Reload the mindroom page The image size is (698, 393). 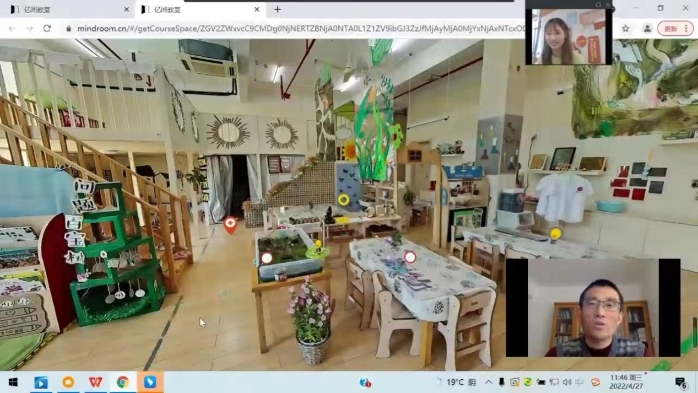pyautogui.click(x=47, y=28)
